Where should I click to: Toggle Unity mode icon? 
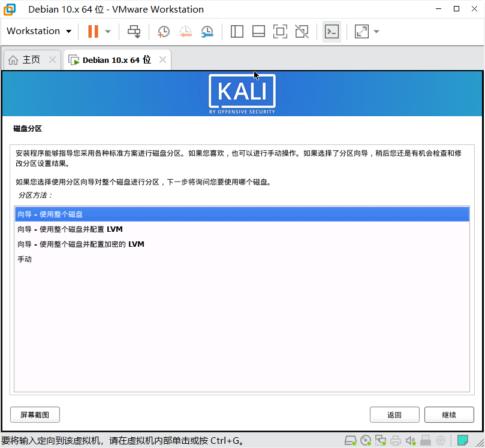tap(302, 32)
